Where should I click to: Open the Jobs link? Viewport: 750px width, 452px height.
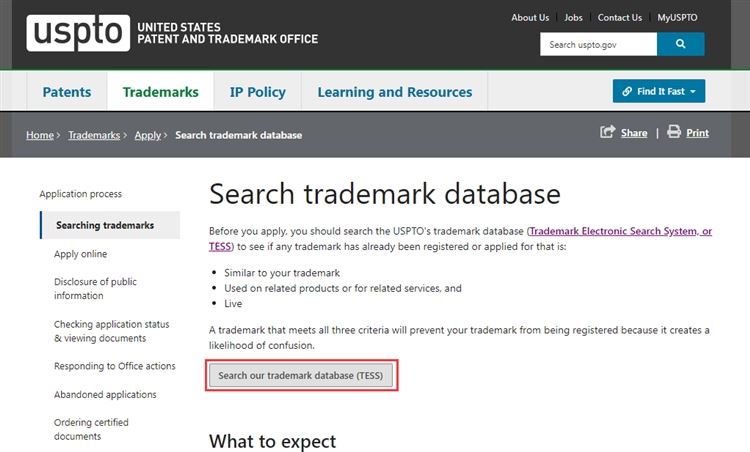click(573, 18)
